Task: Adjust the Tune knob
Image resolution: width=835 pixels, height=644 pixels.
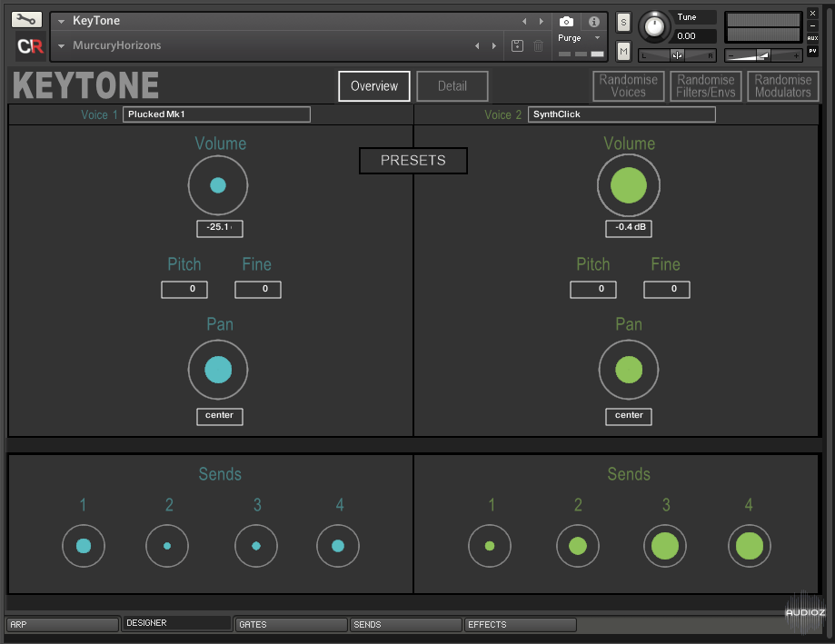Action: [x=654, y=26]
